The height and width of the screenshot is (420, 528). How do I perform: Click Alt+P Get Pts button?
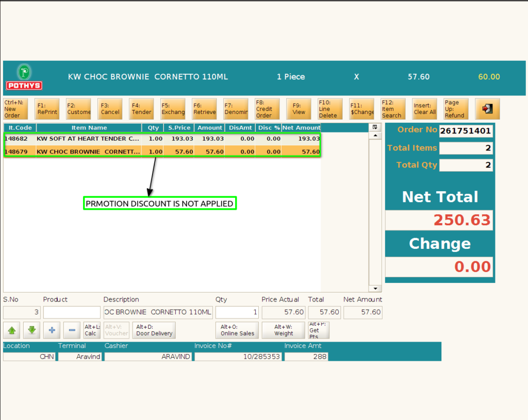pyautogui.click(x=319, y=330)
